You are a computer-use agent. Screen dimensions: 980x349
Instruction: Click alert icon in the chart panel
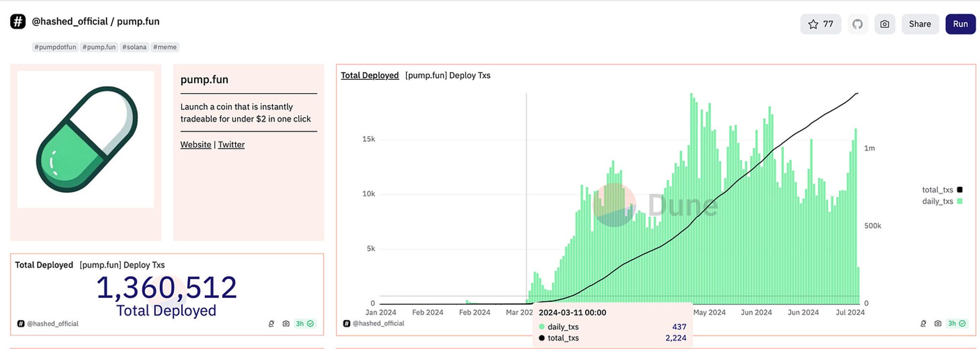tap(923, 324)
